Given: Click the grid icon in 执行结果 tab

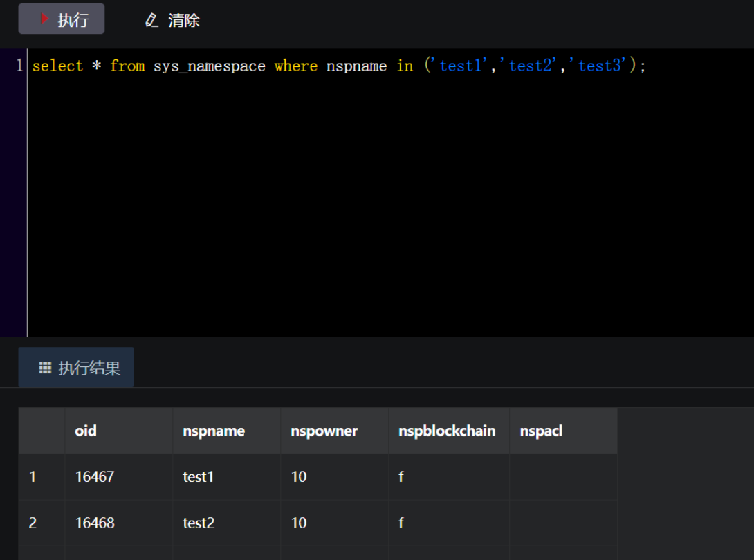Looking at the screenshot, I should [45, 368].
